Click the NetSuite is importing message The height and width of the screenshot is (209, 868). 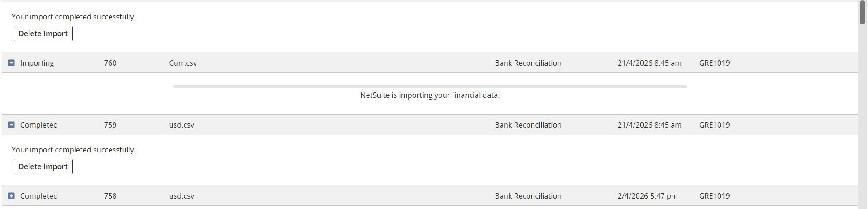point(429,95)
